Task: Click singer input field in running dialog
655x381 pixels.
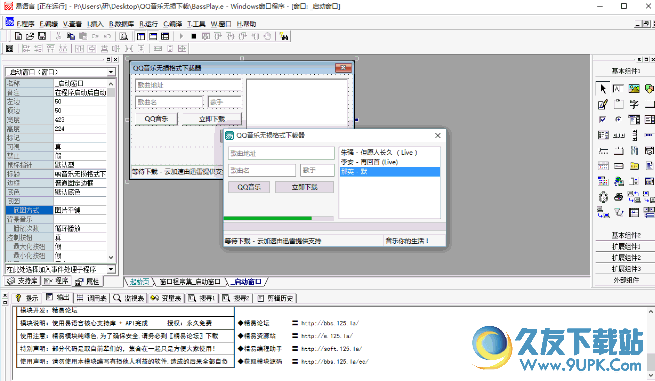Action: [317, 170]
